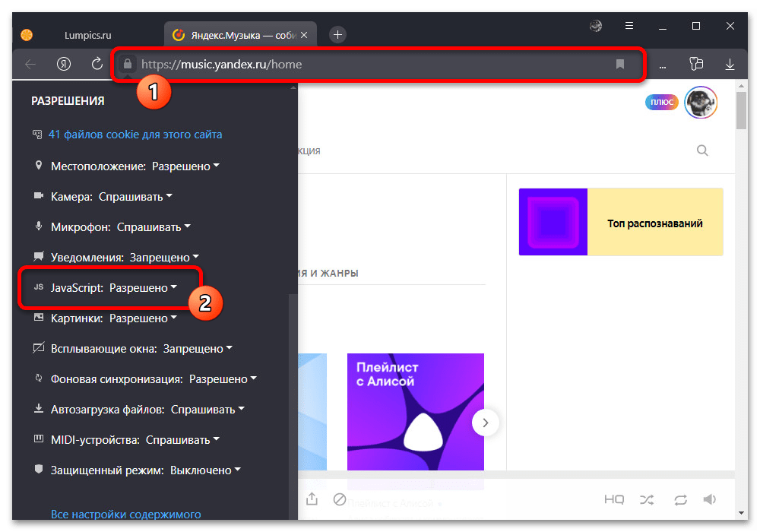The image size is (760, 532).
Task: Click the permissions panel scrollbar
Action: (293, 406)
